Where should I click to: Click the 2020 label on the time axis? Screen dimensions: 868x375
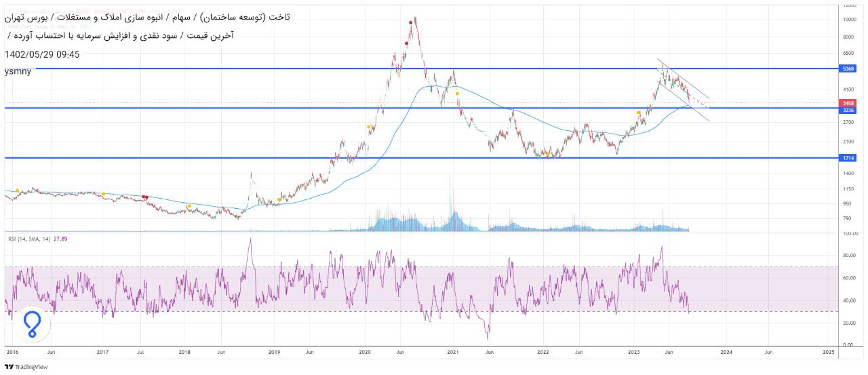pyautogui.click(x=365, y=353)
